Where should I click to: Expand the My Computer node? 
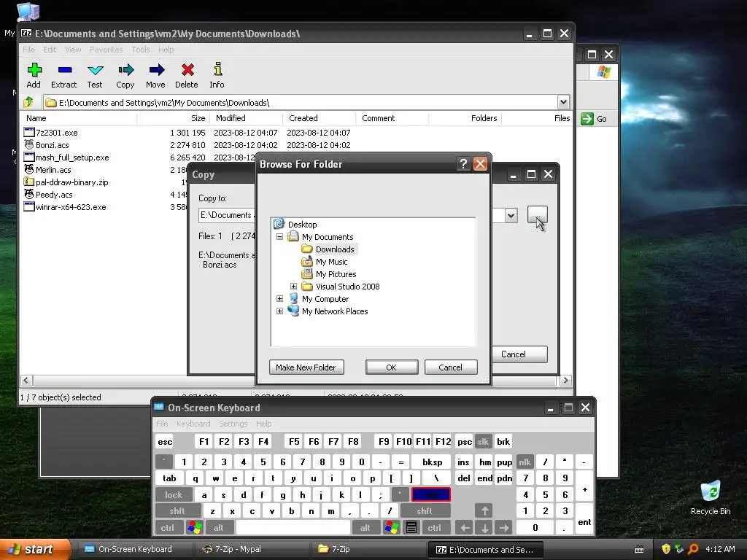[279, 298]
